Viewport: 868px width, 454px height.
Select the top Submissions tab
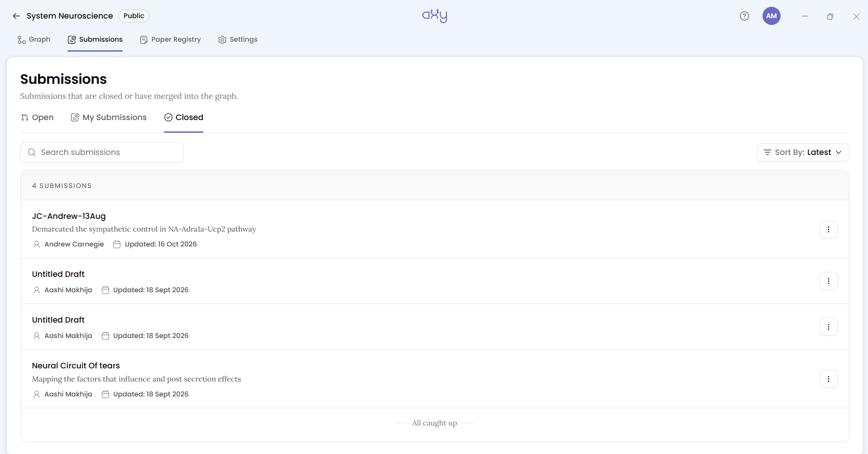click(95, 39)
